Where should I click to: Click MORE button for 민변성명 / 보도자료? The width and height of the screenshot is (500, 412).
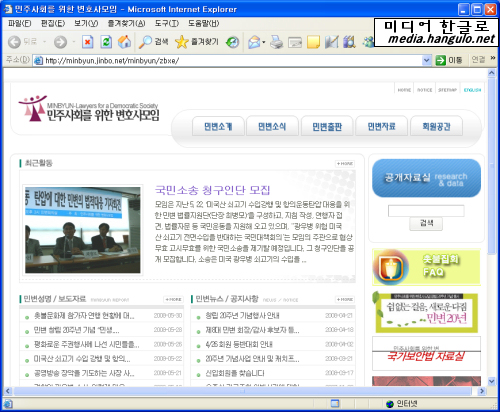(x=174, y=299)
